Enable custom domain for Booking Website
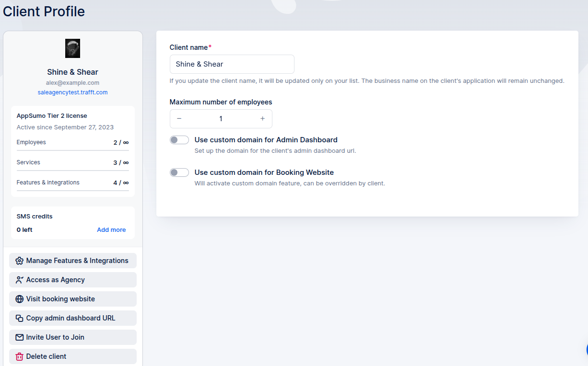Image resolution: width=588 pixels, height=366 pixels. point(179,172)
